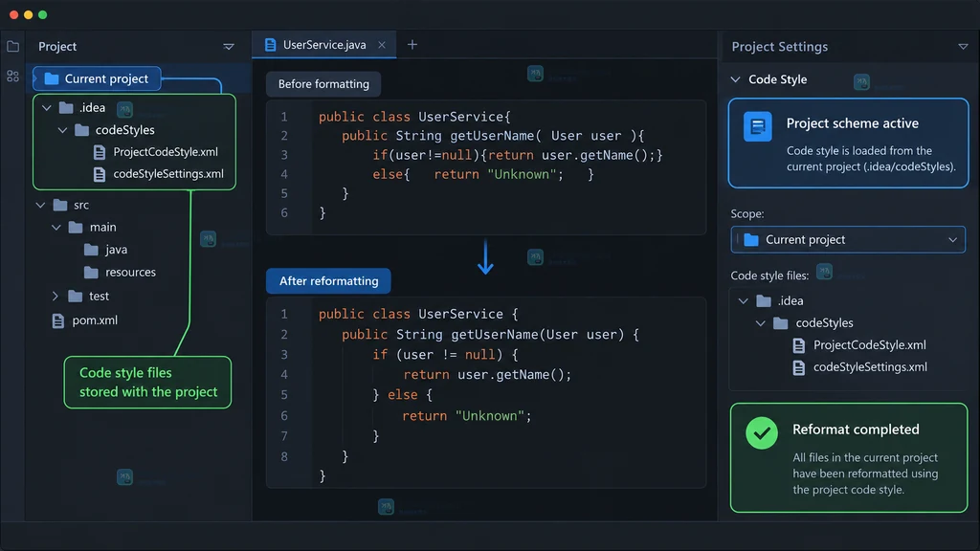Viewport: 980px width, 551px height.
Task: Open the Project tool window folder icon
Action: pyautogui.click(x=12, y=46)
